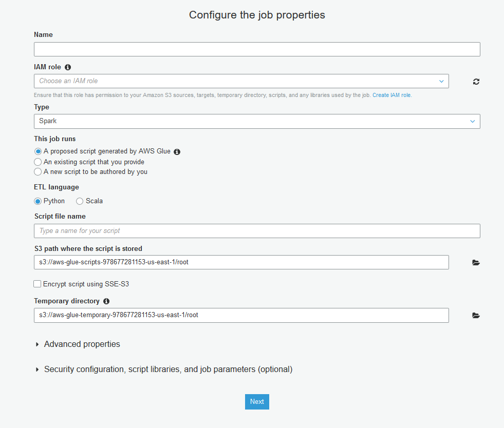Expand the Advanced properties section
This screenshot has height=428, width=504.
(x=82, y=344)
